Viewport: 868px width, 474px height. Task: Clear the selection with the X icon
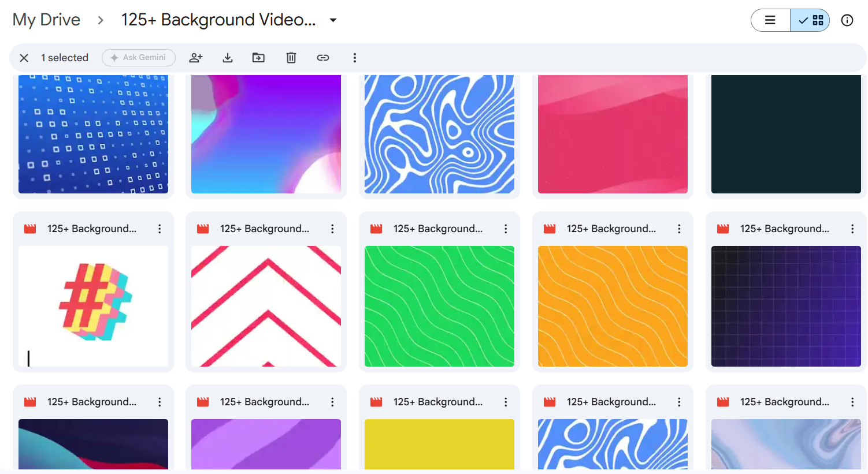pyautogui.click(x=24, y=58)
